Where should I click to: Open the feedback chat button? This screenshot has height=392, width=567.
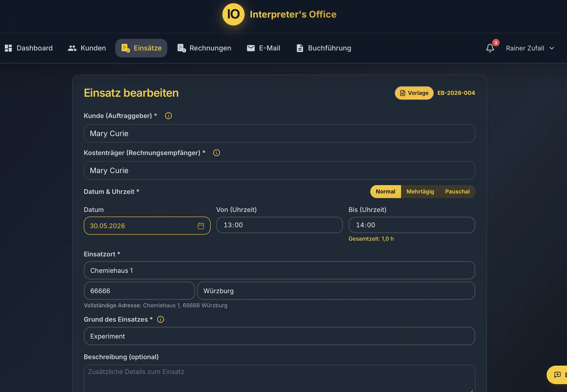(x=557, y=375)
